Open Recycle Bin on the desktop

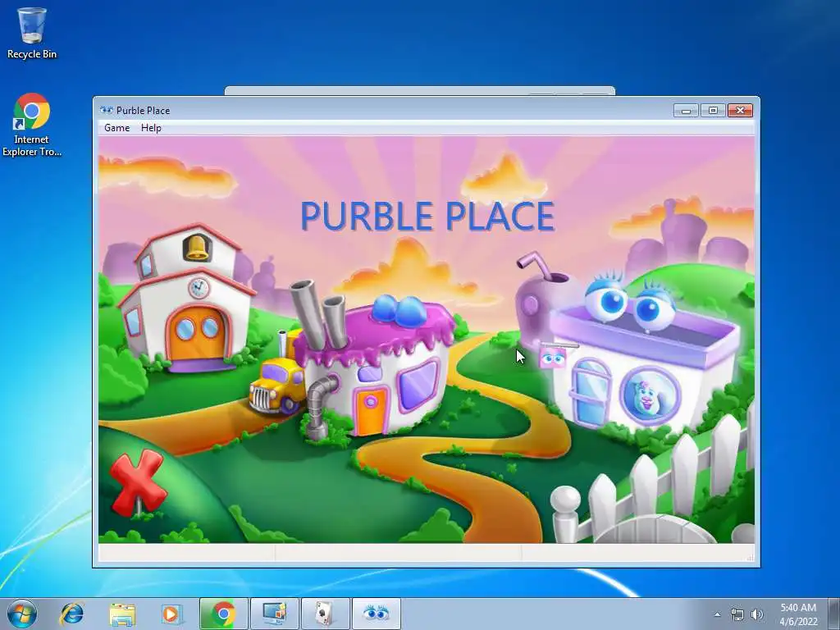point(32,33)
